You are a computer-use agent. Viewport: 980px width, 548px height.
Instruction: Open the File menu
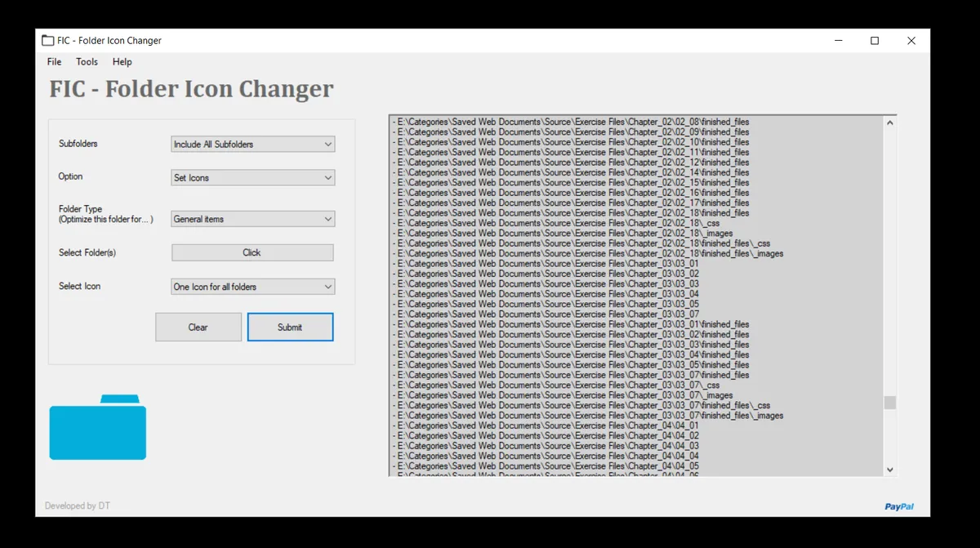point(54,61)
